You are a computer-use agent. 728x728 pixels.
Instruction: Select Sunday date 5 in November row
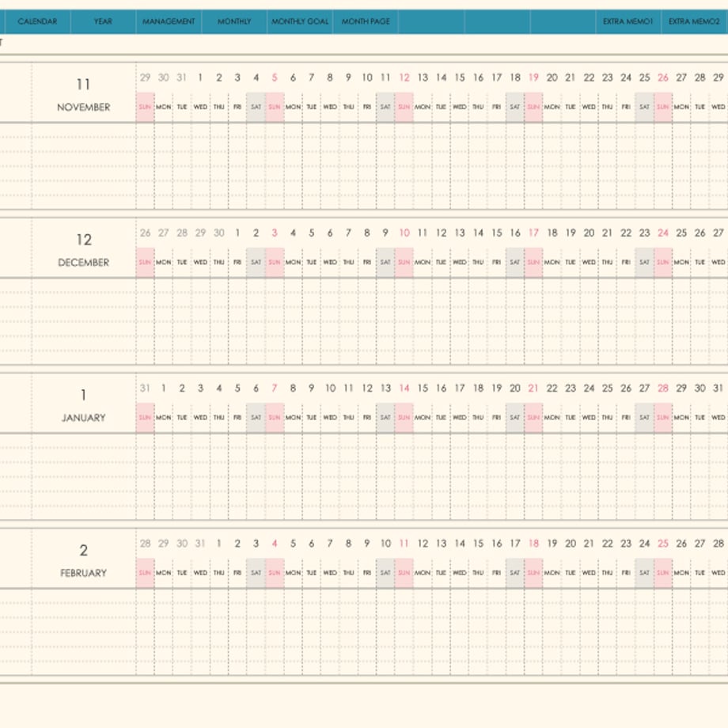click(275, 78)
